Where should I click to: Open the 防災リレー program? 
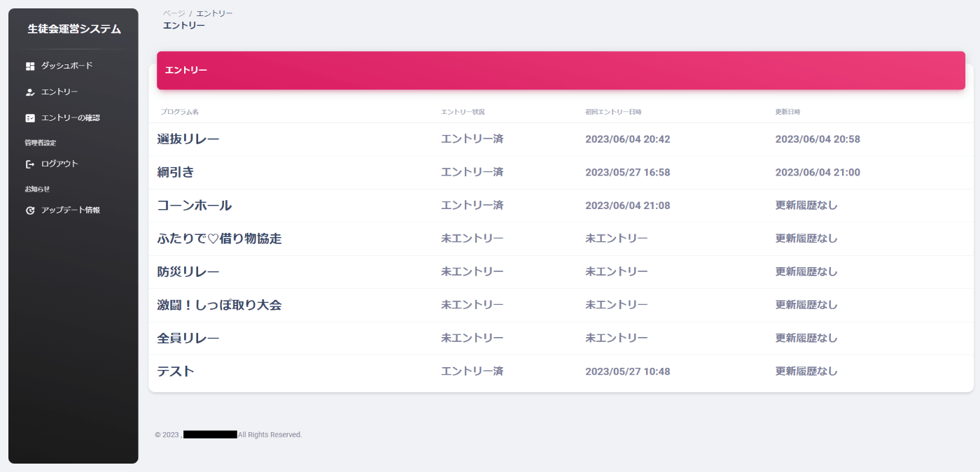coord(188,272)
